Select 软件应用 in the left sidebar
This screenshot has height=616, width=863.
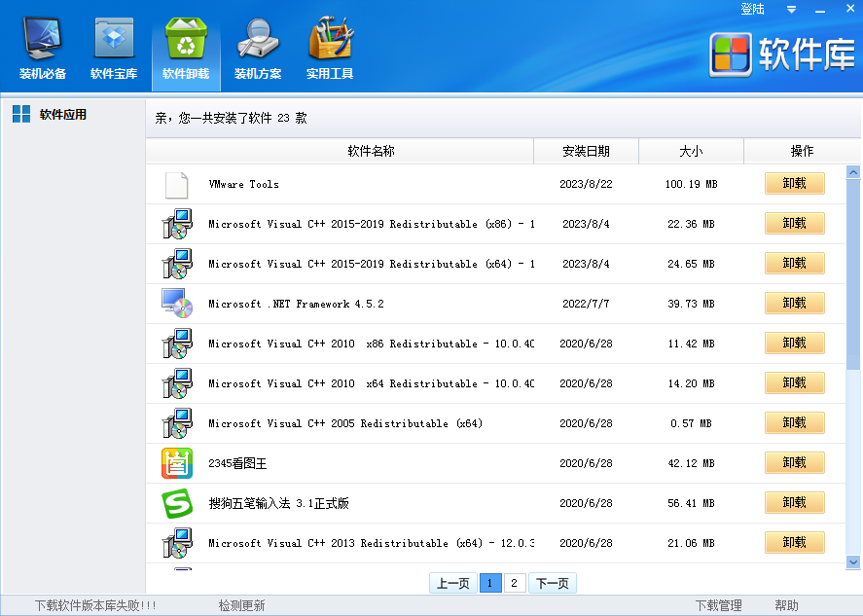pos(62,115)
